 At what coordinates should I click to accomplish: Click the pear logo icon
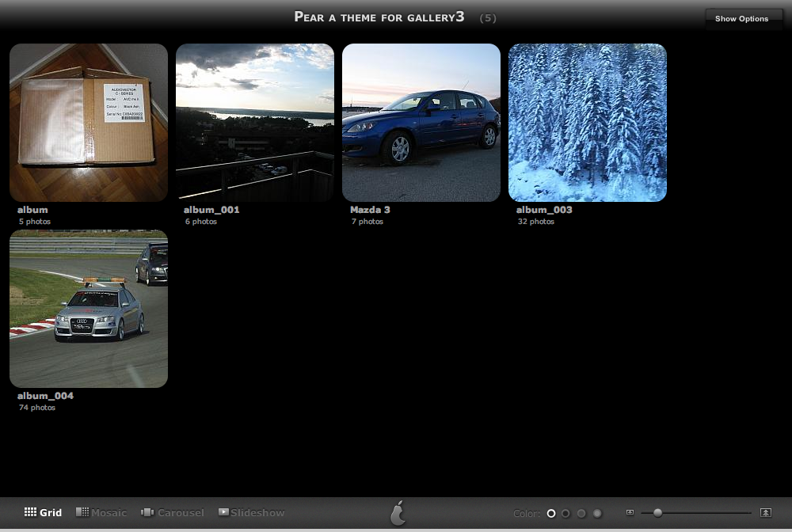click(398, 513)
